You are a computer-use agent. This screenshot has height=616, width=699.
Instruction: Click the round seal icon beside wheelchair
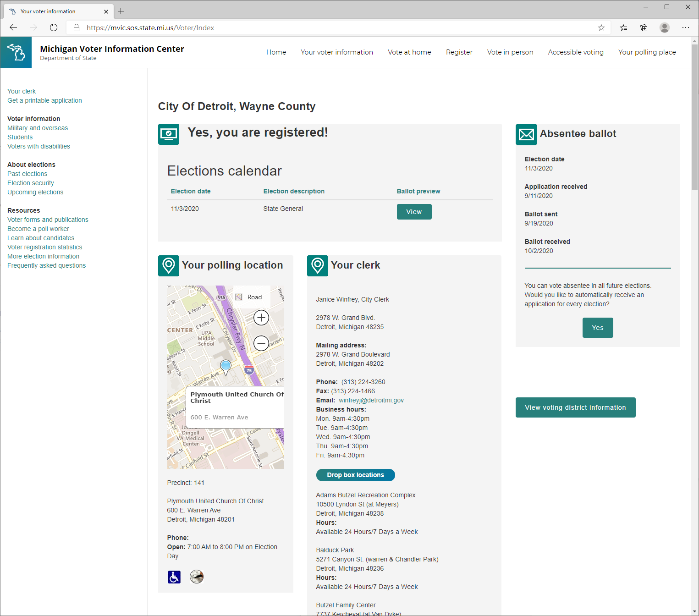[197, 577]
